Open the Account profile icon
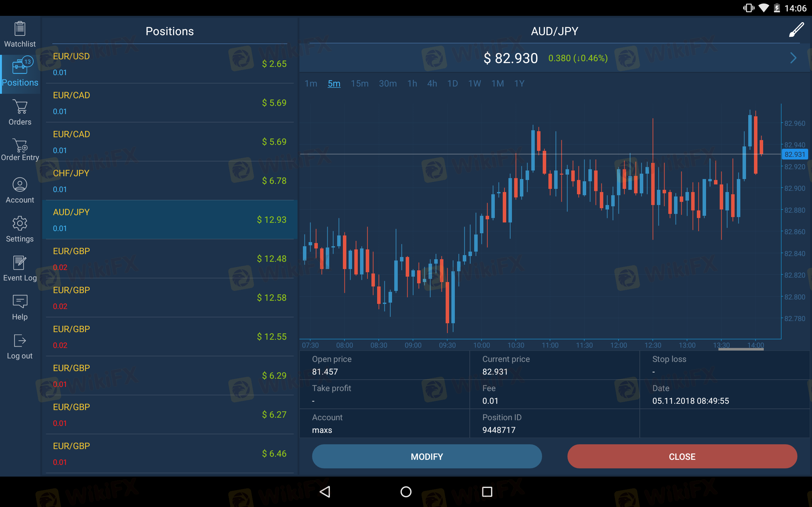The image size is (812, 507). point(20,185)
